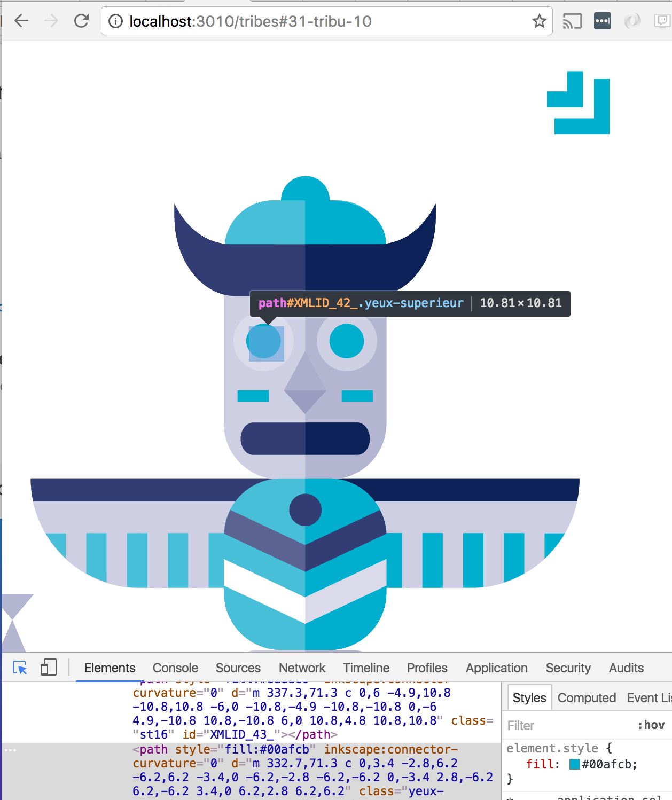Click the totem's right eye circle
Image resolution: width=672 pixels, height=800 pixels.
(x=347, y=341)
